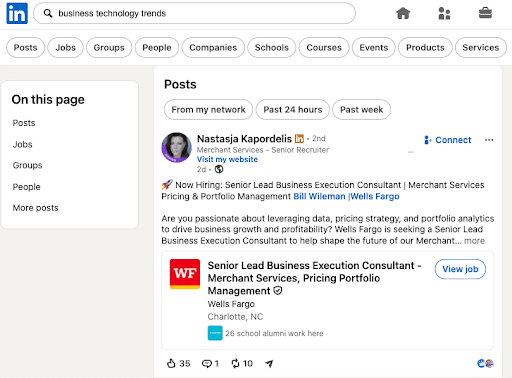This screenshot has width=512, height=378.
Task: Like the post with thumbs-up icon
Action: point(171,363)
